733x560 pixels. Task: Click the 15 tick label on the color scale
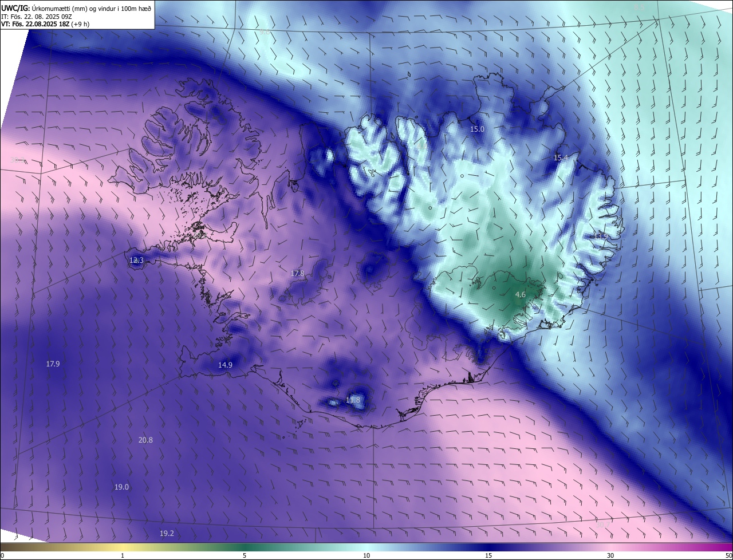[x=488, y=555]
